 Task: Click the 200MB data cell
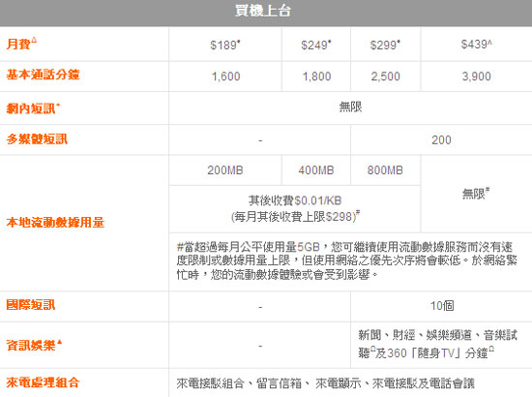[x=225, y=170]
